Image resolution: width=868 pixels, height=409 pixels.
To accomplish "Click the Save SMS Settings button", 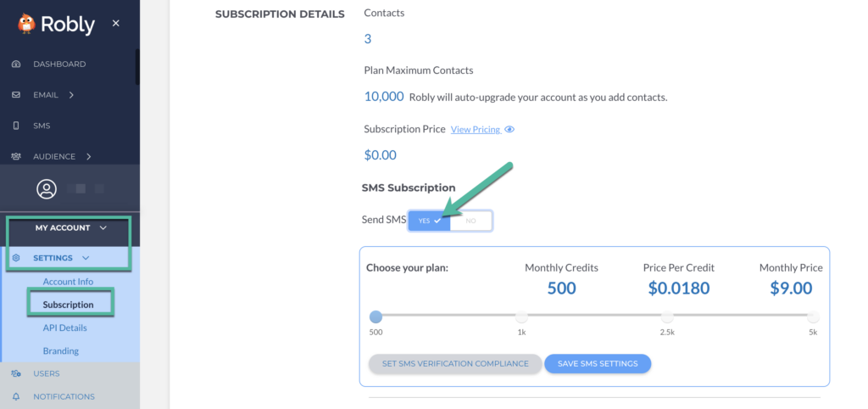I will tap(597, 363).
